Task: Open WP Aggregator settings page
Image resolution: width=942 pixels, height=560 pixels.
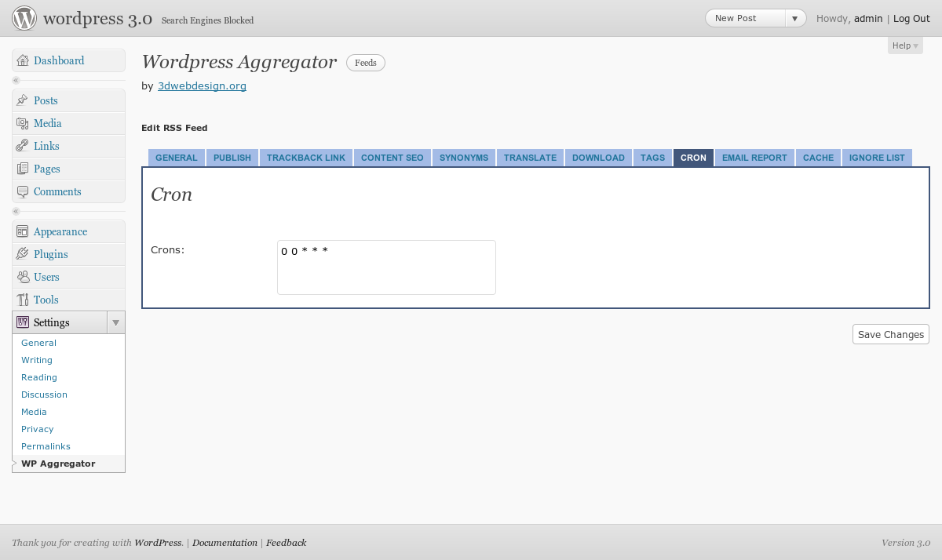Action: pos(58,464)
